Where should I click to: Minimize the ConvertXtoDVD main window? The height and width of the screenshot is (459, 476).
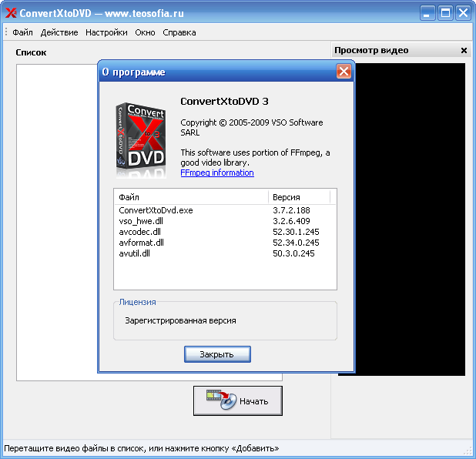click(x=427, y=13)
